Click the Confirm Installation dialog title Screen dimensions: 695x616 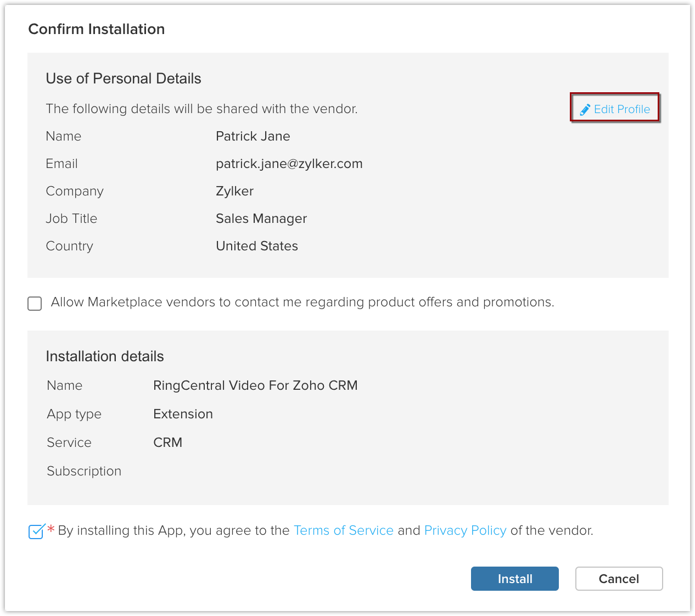[97, 29]
